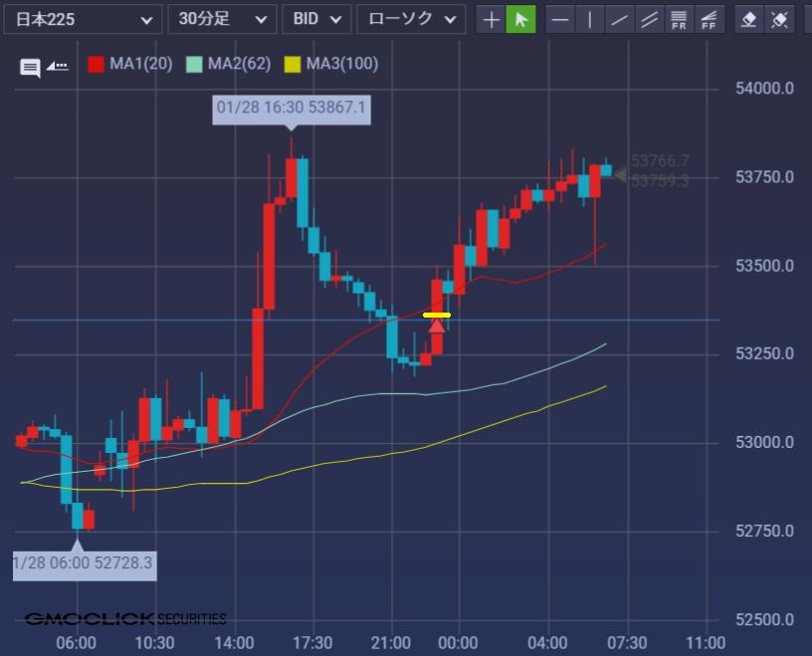Select the horizontal line drawing tool
The width and height of the screenshot is (812, 656).
[561, 19]
